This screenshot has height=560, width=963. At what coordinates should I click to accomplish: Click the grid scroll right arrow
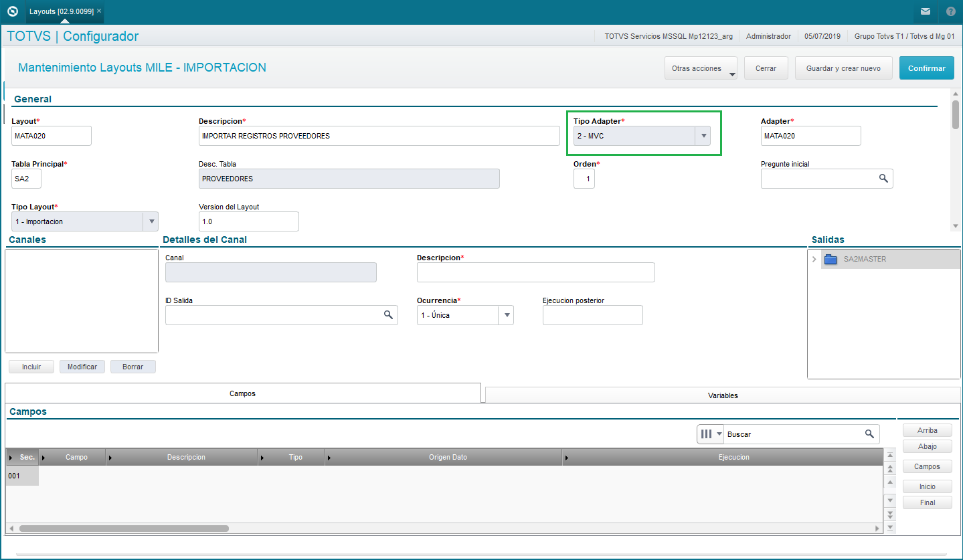coord(878,529)
